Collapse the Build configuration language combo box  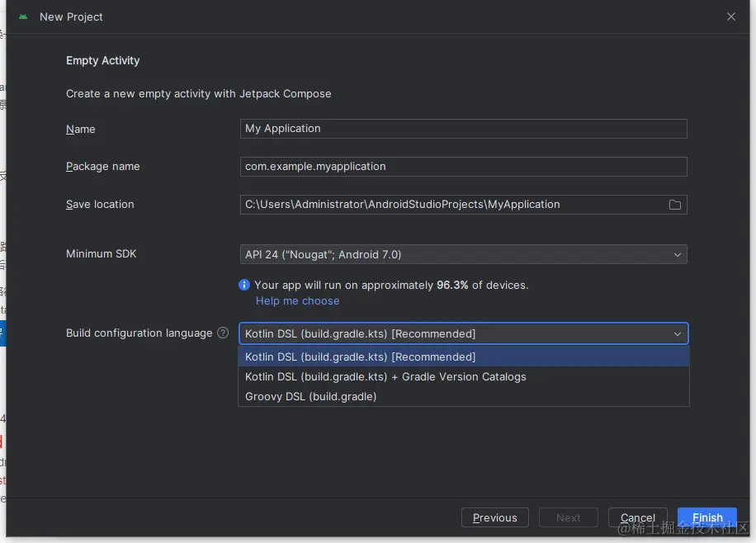point(678,334)
